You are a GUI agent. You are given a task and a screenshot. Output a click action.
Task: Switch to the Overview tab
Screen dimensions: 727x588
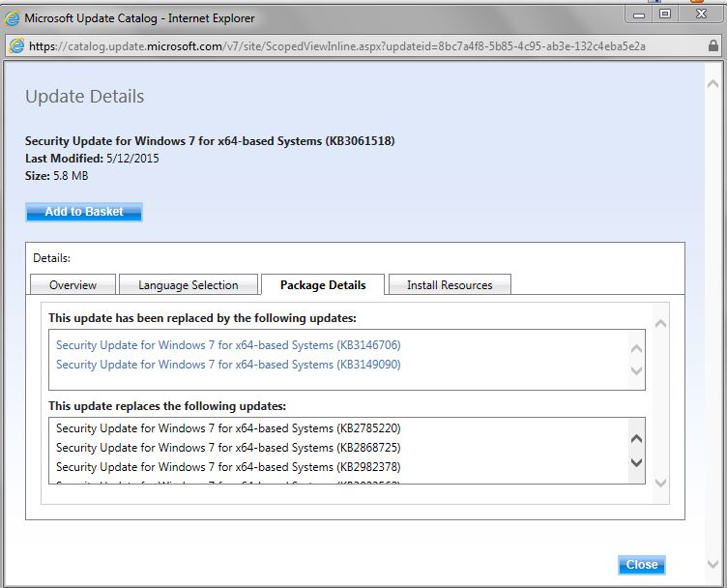pos(73,284)
